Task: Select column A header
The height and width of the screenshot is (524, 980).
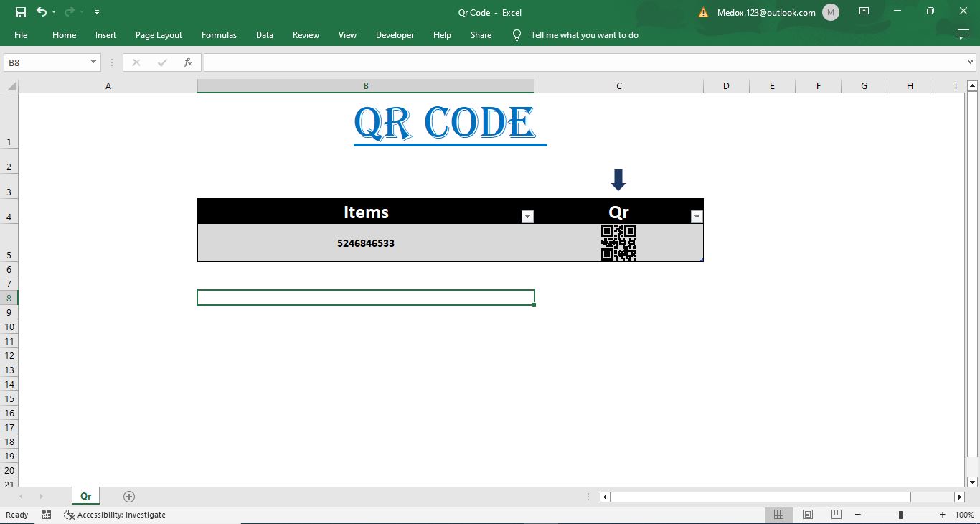Action: pyautogui.click(x=108, y=86)
